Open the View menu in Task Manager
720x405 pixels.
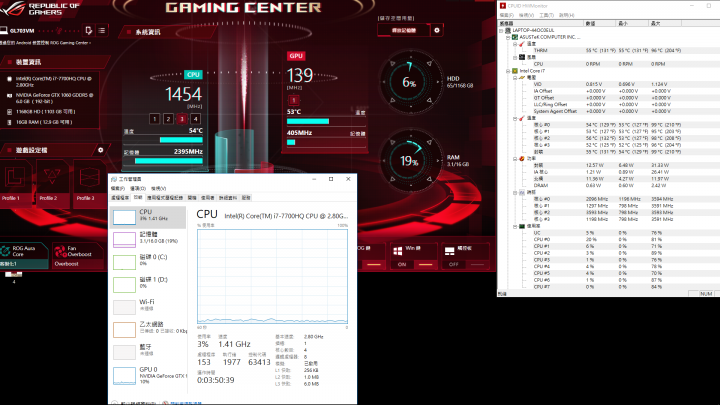point(158,188)
